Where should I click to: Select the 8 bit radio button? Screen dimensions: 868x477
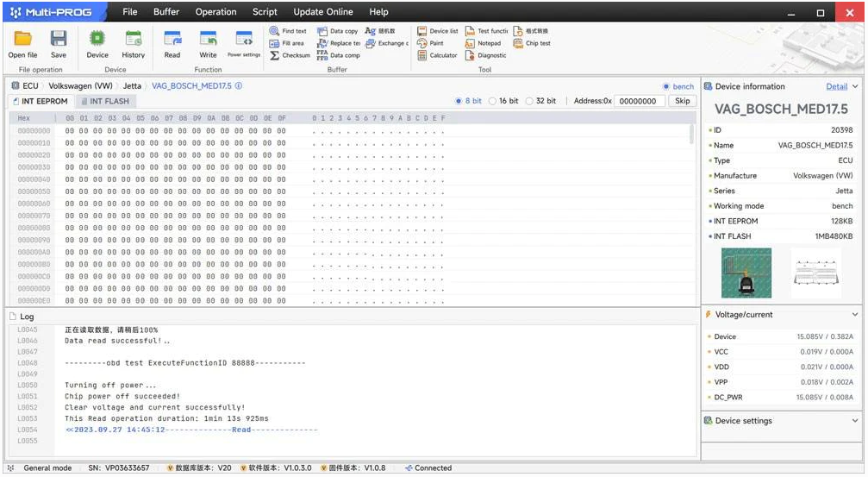[459, 101]
